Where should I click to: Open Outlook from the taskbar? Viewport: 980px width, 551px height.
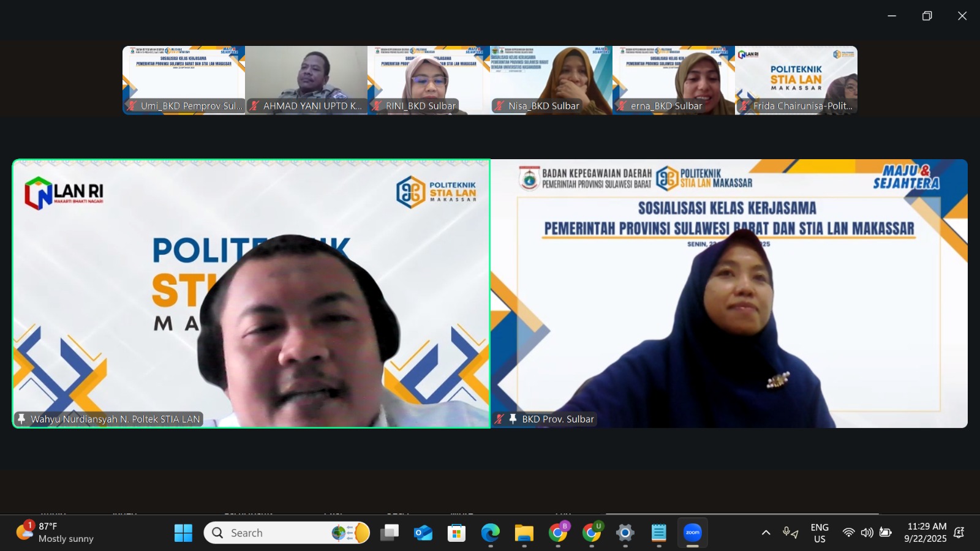(x=422, y=532)
